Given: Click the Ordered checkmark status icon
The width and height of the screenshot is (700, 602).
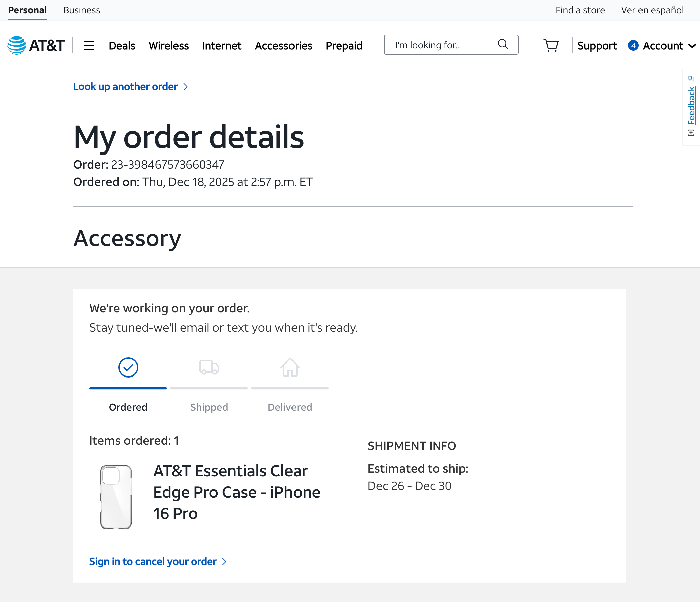Looking at the screenshot, I should 128,368.
